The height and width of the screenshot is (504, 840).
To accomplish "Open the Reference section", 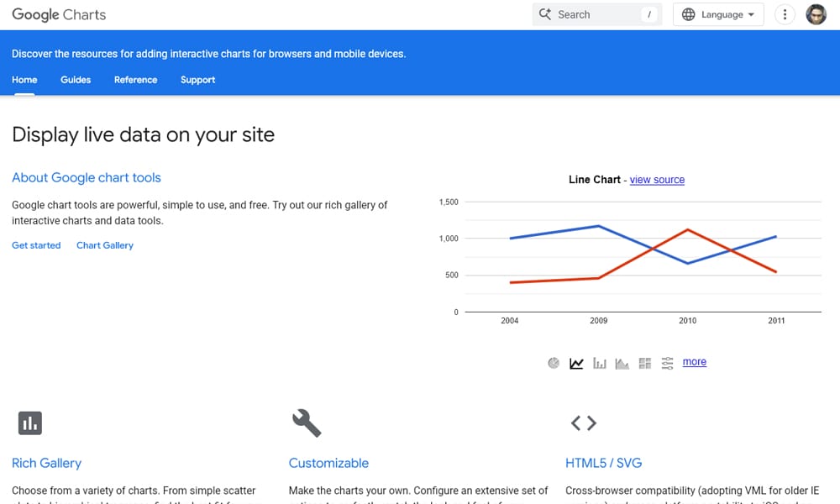I will click(135, 80).
